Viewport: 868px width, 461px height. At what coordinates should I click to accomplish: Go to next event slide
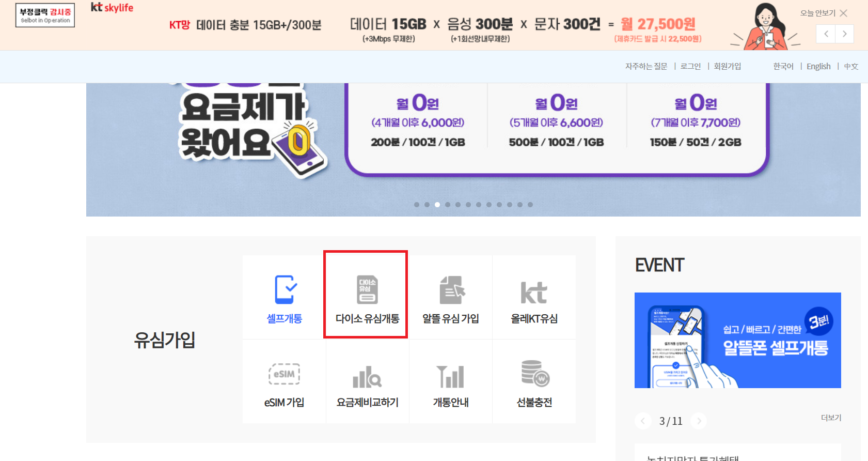click(699, 421)
